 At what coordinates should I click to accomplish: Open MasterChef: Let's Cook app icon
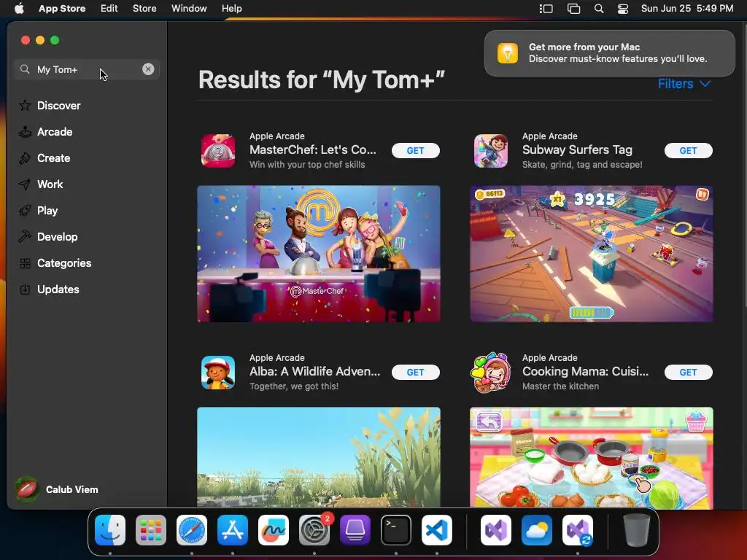(218, 150)
